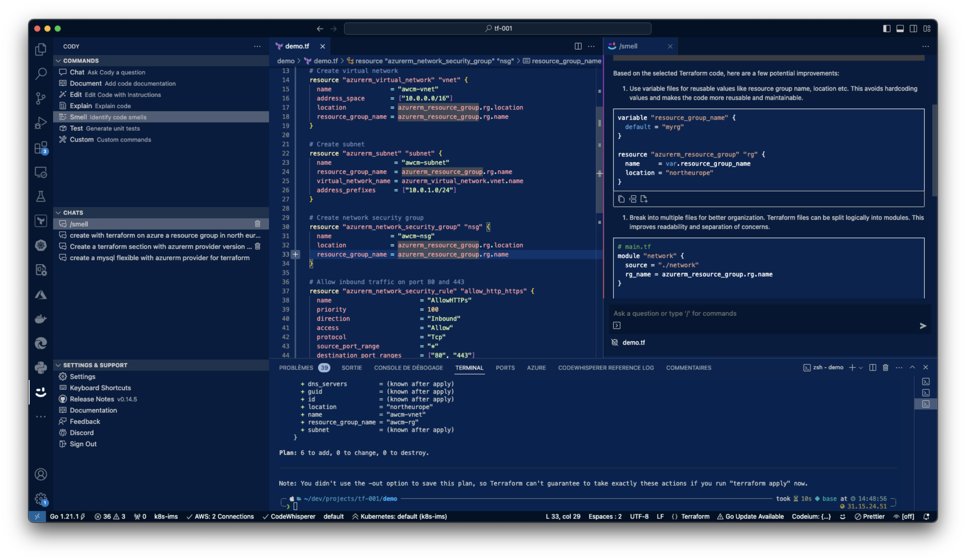Open the new terminal profile dropdown
The image size is (966, 560).
coord(861,368)
